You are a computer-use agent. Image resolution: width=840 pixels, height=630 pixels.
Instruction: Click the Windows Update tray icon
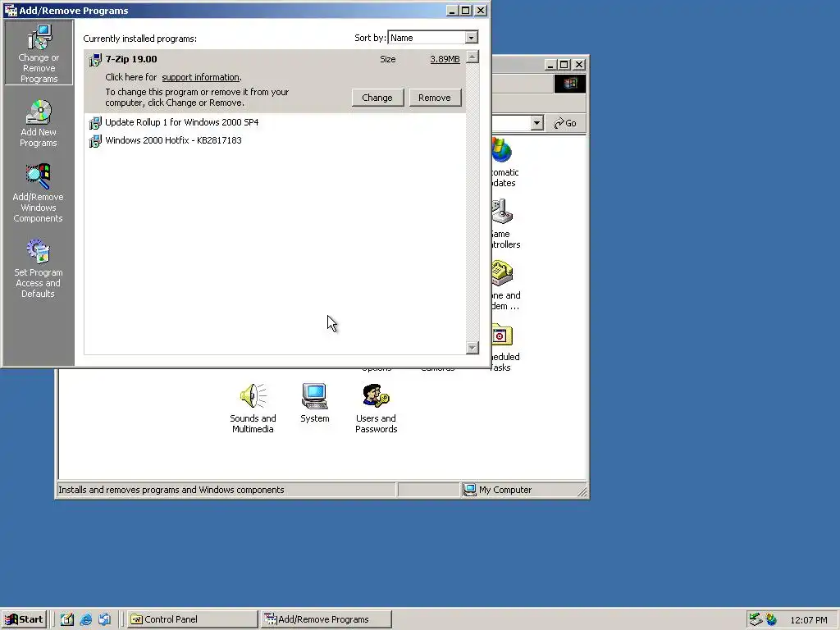tap(771, 619)
